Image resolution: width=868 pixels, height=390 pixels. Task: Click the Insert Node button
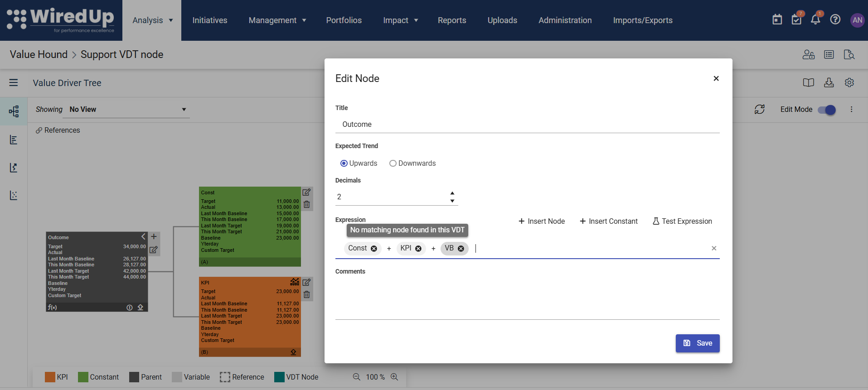point(542,221)
